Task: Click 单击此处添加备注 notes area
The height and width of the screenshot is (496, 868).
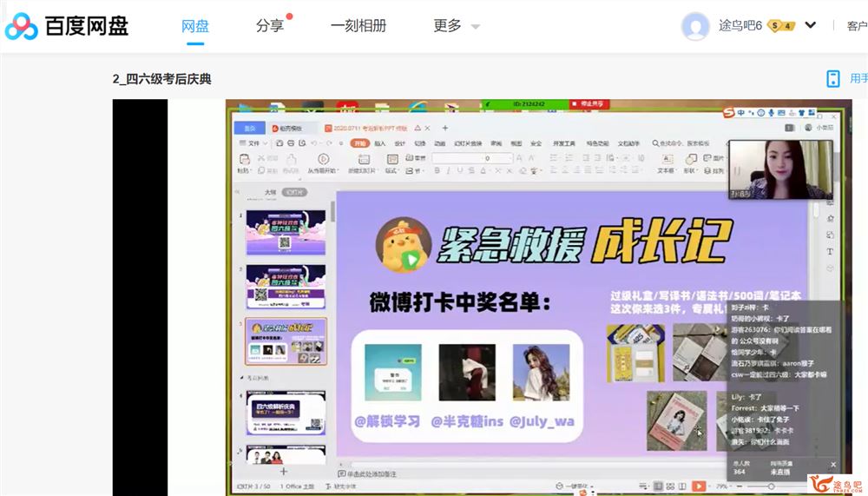Action: (x=367, y=473)
